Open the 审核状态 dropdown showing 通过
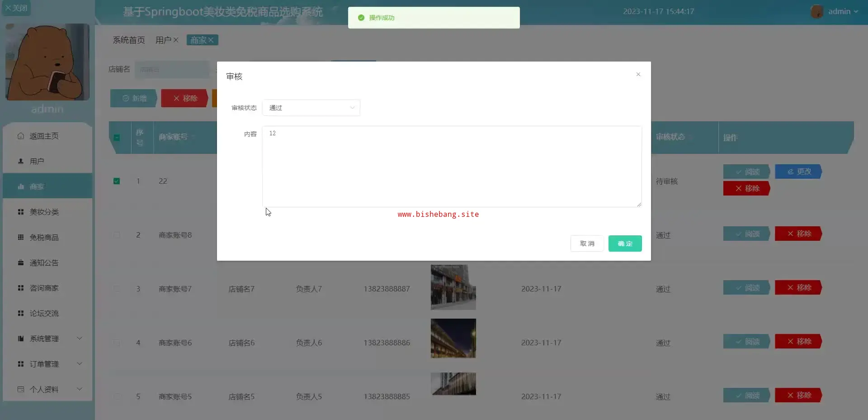The height and width of the screenshot is (420, 868). (x=311, y=108)
